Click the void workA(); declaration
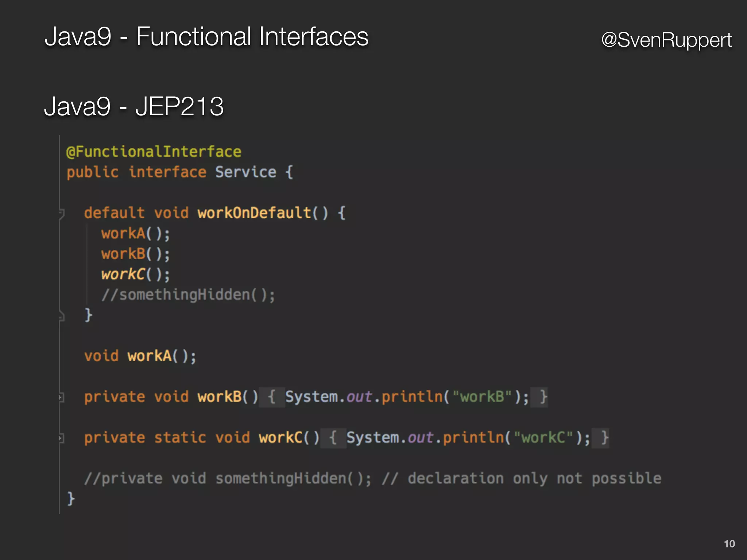747x560 pixels. tap(140, 356)
